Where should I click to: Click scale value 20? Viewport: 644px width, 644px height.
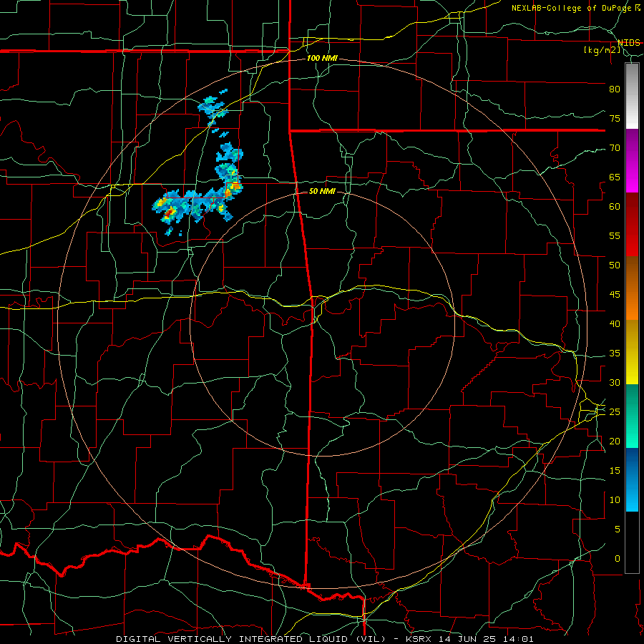[x=615, y=441]
